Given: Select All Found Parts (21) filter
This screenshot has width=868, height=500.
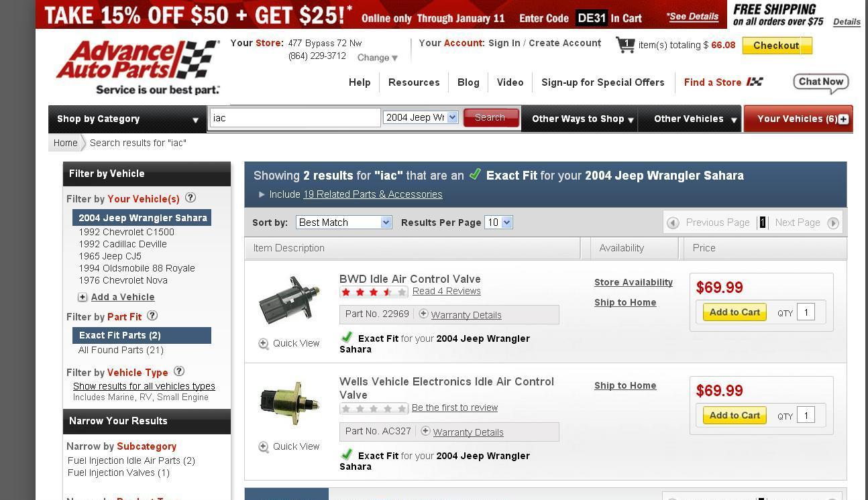Looking at the screenshot, I should pyautogui.click(x=121, y=350).
